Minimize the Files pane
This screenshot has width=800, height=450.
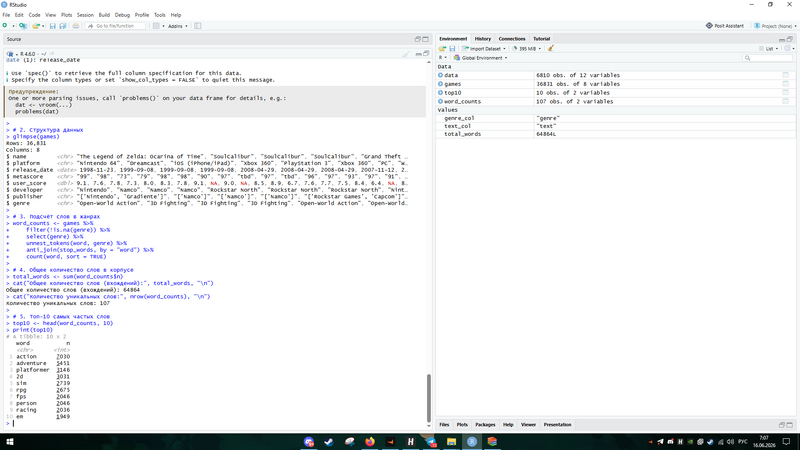[782, 424]
